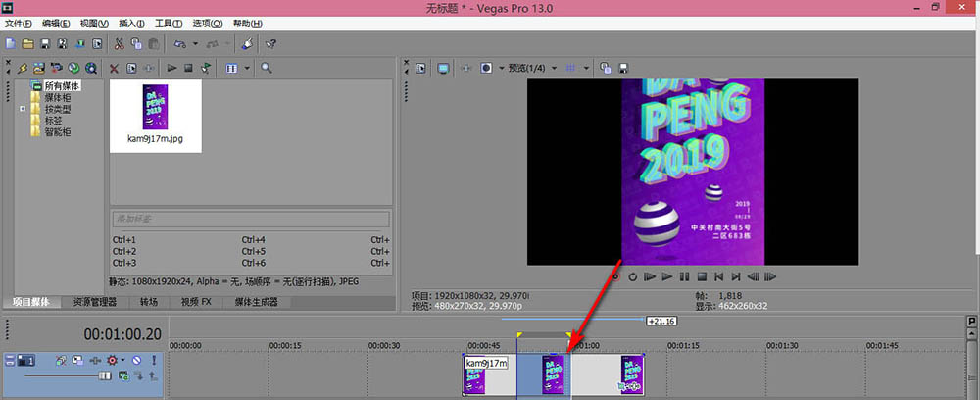The image size is (980, 400).
Task: Click the Open folder icon in toolbar
Action: click(27, 44)
